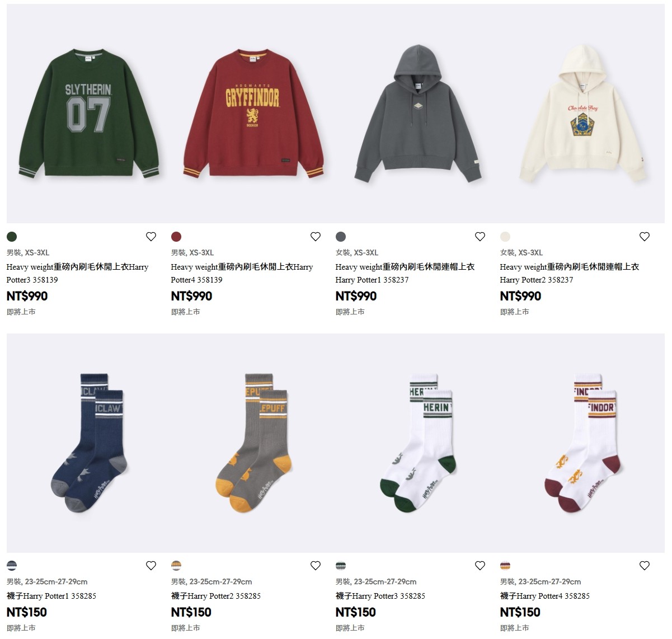Image resolution: width=672 pixels, height=639 pixels.
Task: Select yellow-gray striped swatch for Hufflepuff socks
Action: click(176, 566)
